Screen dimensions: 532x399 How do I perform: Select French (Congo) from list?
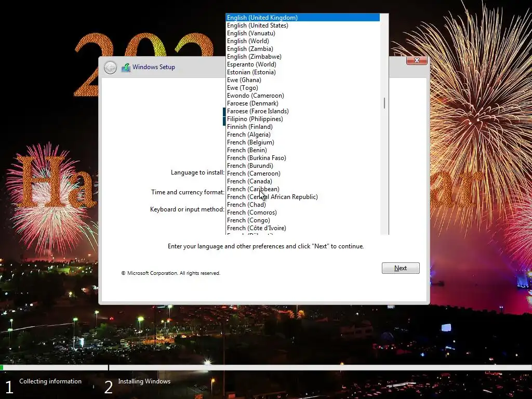303,220
